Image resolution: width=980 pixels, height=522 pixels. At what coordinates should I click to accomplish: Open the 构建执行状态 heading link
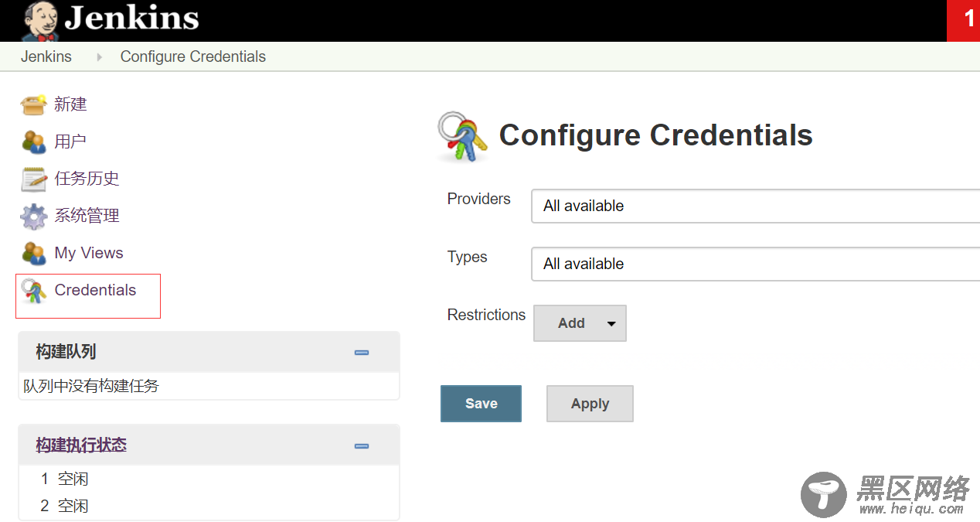(x=81, y=445)
